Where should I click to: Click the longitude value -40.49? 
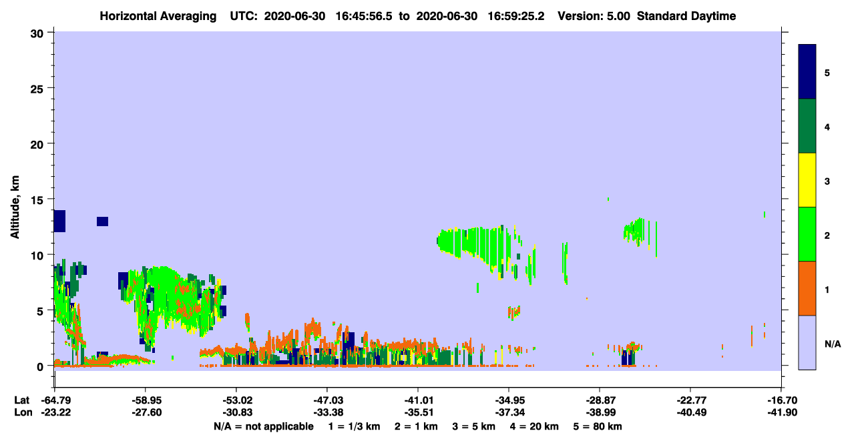(x=690, y=412)
